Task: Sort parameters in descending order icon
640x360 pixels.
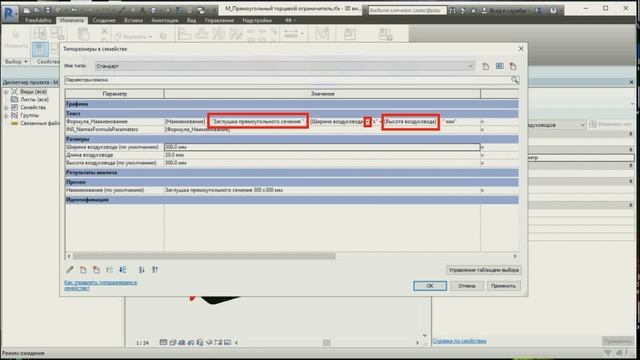Action: 155,269
